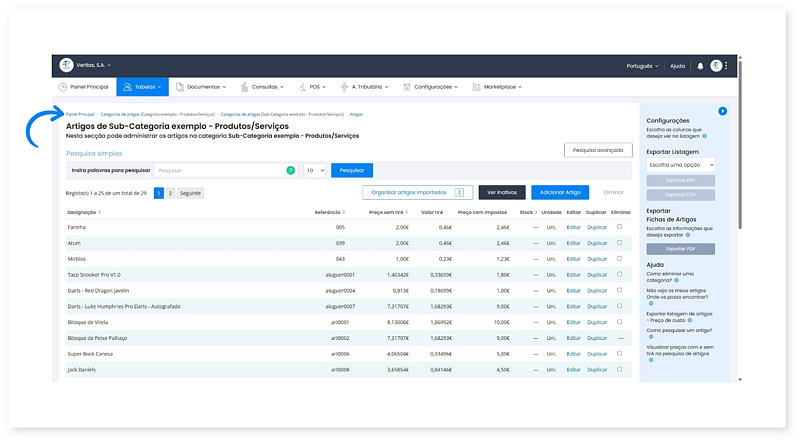Click Duplicar link for Mirtilos row

[596, 258]
